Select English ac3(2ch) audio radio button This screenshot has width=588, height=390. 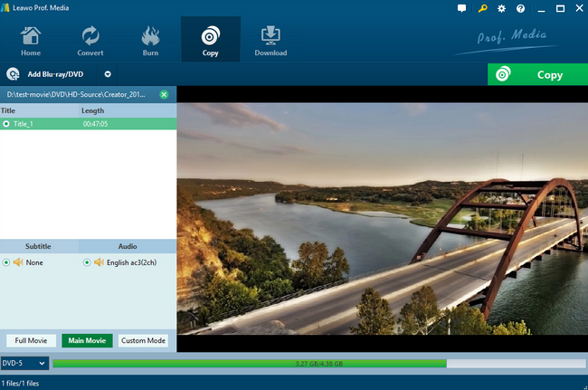pos(87,262)
